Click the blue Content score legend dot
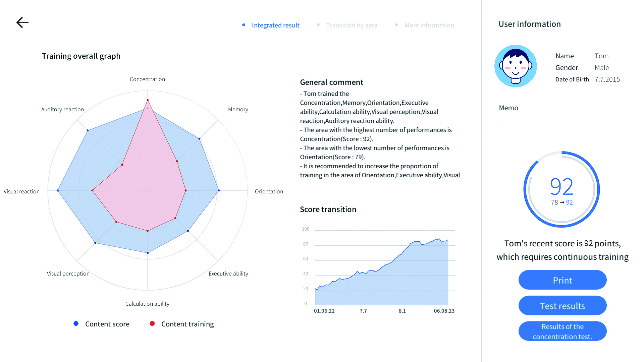This screenshot has height=362, width=644. click(76, 323)
